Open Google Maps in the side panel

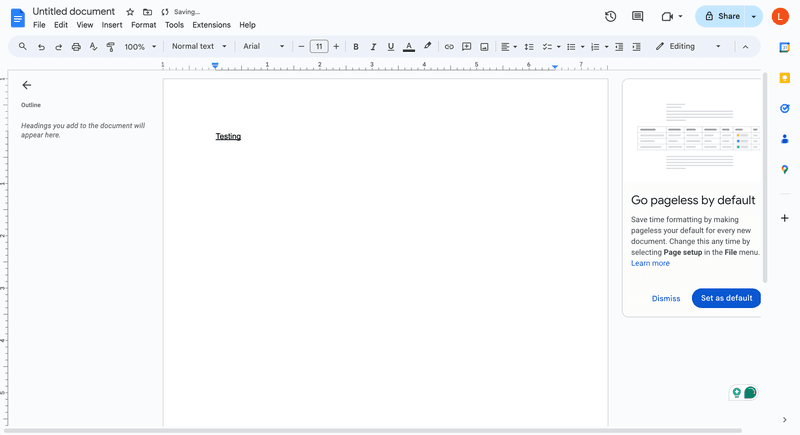coord(785,169)
